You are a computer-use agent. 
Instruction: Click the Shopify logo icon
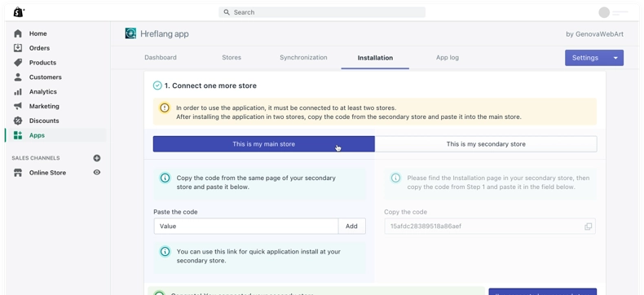click(x=19, y=12)
